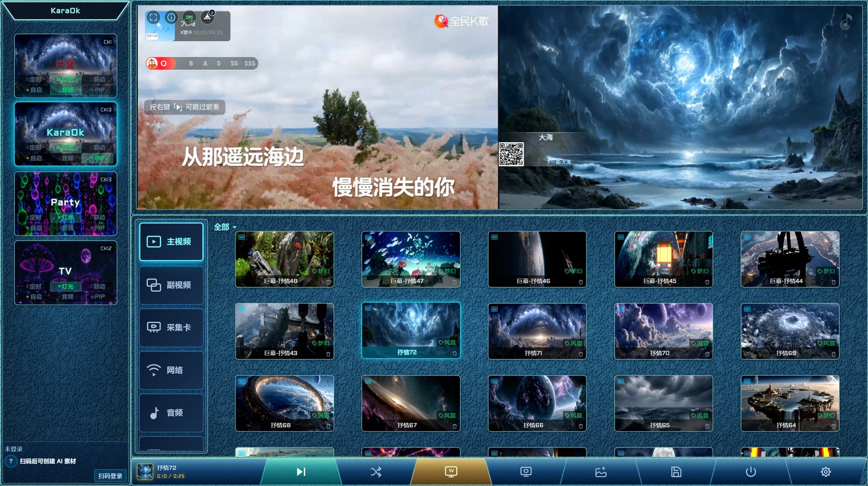Image resolution: width=868 pixels, height=486 pixels.
Task: Click the lamp icon with badge 2
Action: (x=207, y=17)
